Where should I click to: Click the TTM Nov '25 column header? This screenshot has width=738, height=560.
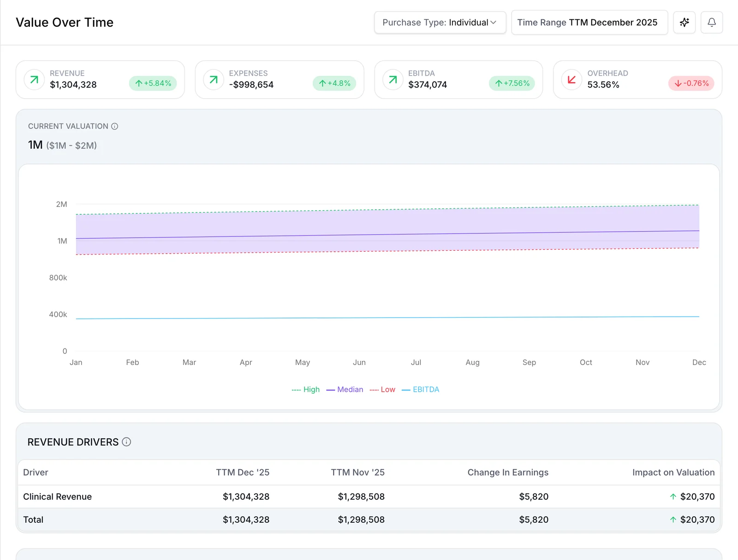pyautogui.click(x=357, y=472)
